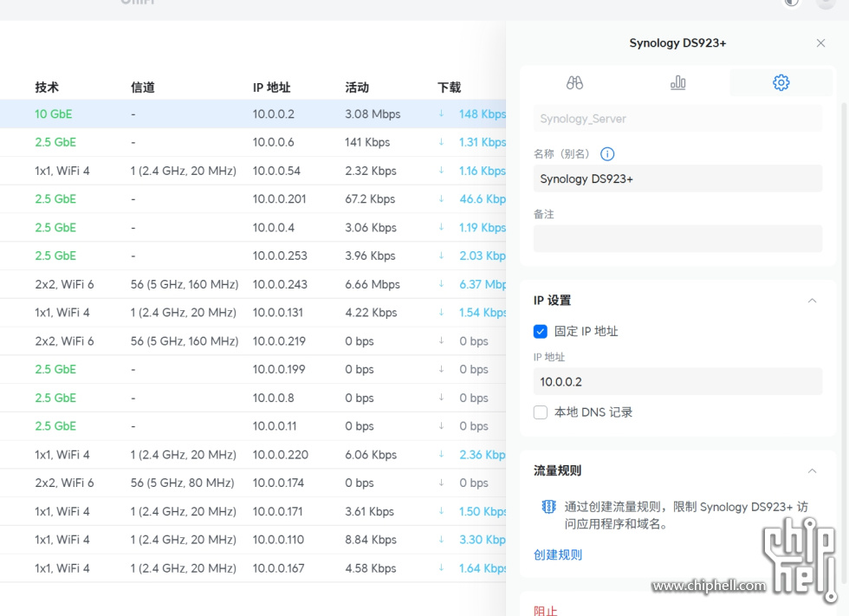This screenshot has width=849, height=616.
Task: Sort by the 技术 column header
Action: tap(47, 88)
